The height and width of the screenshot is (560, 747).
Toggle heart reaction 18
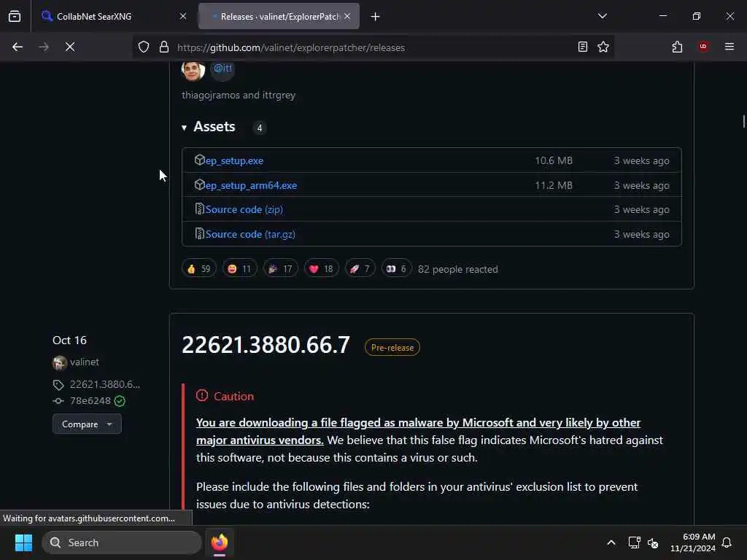(x=322, y=269)
